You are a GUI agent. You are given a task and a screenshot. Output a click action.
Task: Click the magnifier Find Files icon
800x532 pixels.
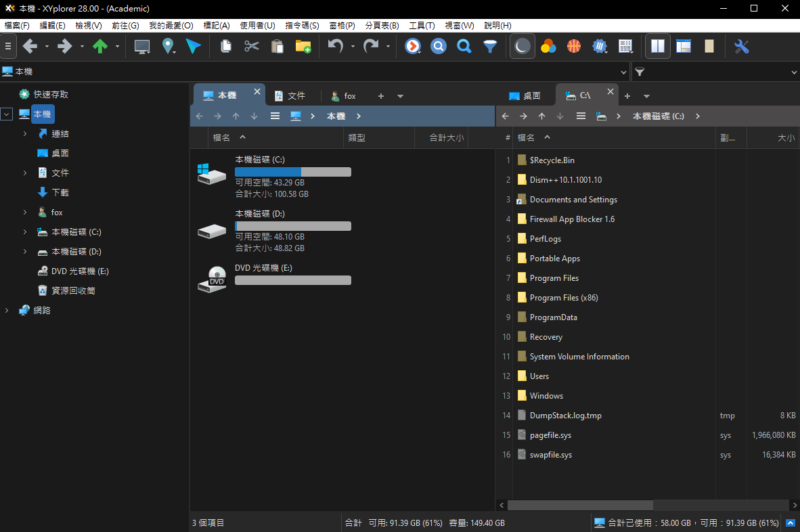(x=464, y=47)
